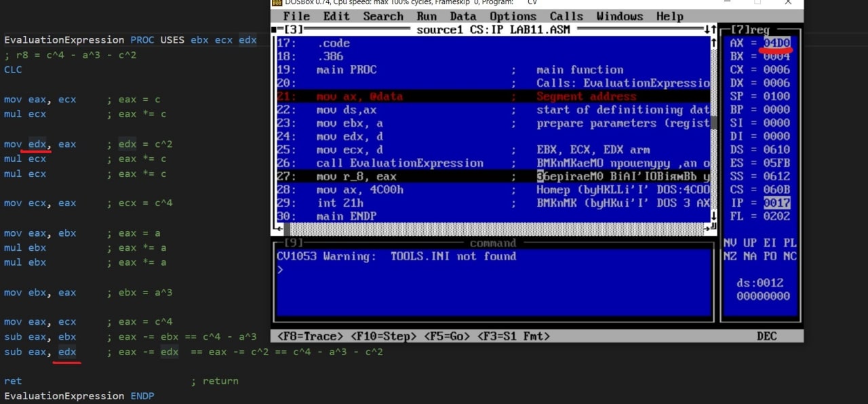Image resolution: width=868 pixels, height=404 pixels.
Task: Click the source1 window resize corner
Action: pos(713,229)
